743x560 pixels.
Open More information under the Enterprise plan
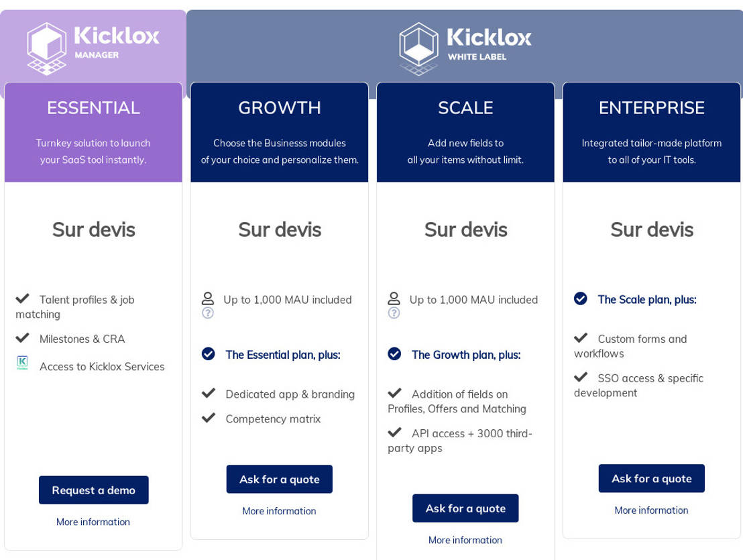tap(651, 510)
